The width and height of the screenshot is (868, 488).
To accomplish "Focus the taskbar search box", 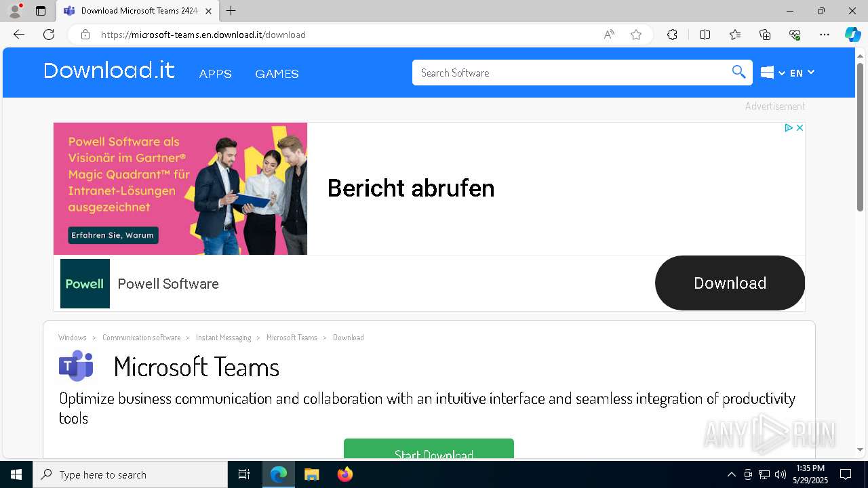I will (130, 474).
